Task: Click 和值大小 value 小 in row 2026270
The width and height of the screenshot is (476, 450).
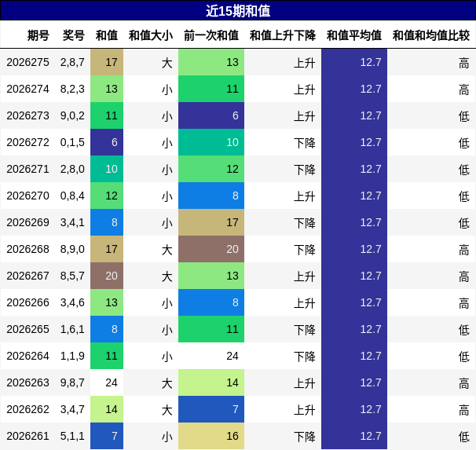Action: (167, 196)
